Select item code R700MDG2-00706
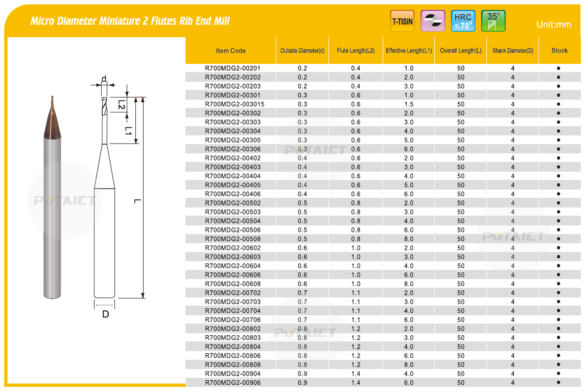Viewport: 587px width, 392px height. coord(232,320)
